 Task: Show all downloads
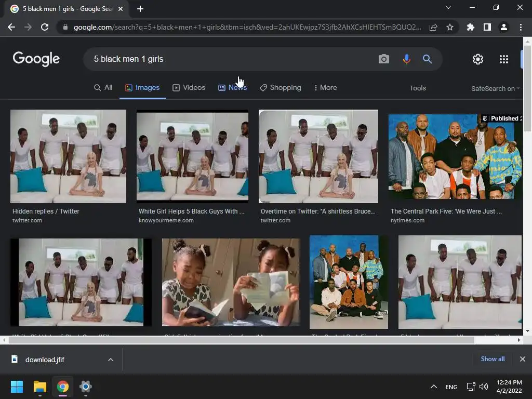tap(493, 359)
